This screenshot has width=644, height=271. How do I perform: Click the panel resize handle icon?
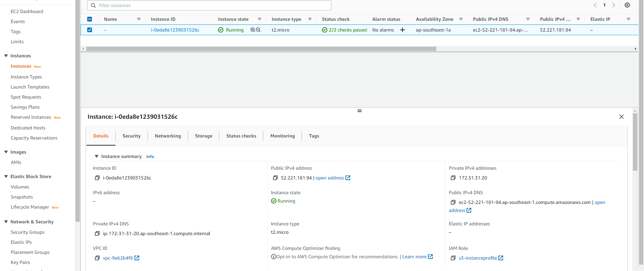[360, 111]
